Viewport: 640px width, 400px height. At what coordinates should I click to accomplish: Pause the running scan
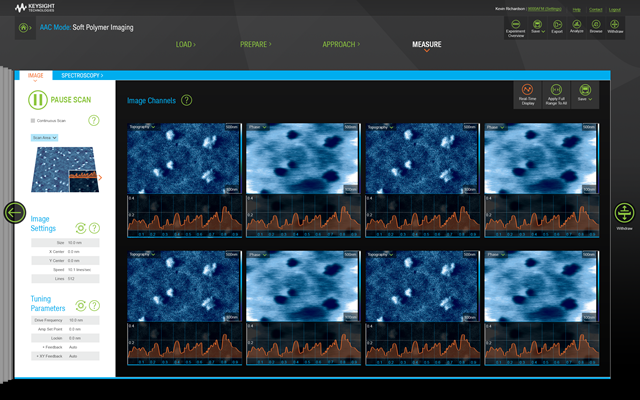[37, 99]
